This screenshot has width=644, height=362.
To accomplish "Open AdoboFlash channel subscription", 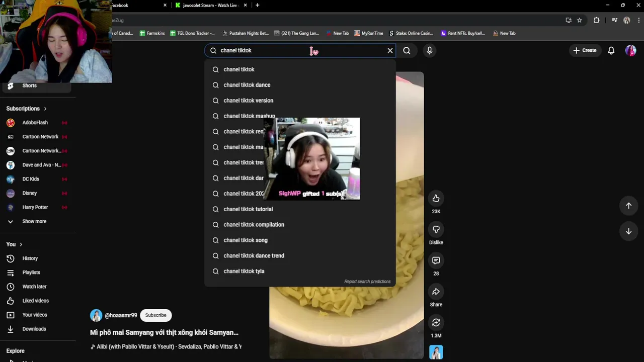I will coord(38,123).
